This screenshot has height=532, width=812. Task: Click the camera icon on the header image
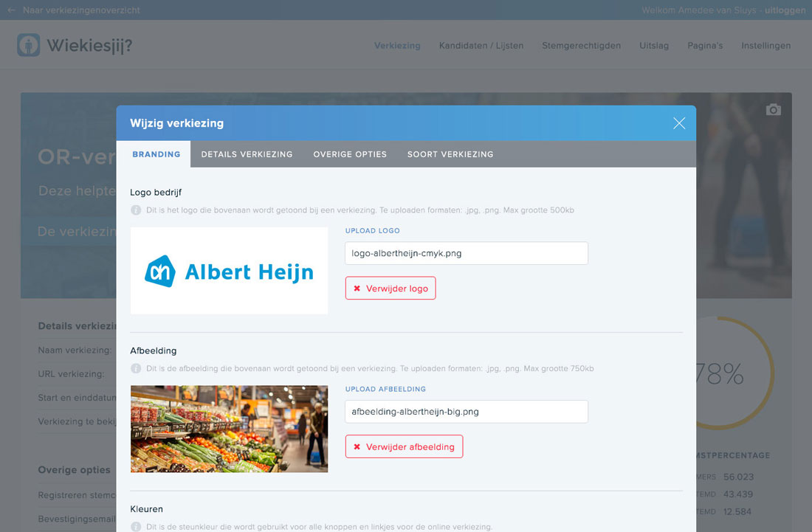pyautogui.click(x=773, y=109)
